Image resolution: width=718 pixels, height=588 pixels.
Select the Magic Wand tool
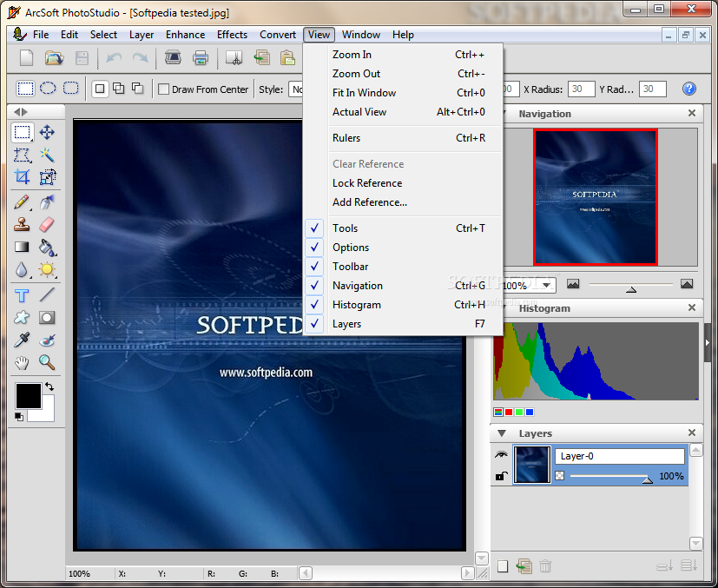coord(47,155)
